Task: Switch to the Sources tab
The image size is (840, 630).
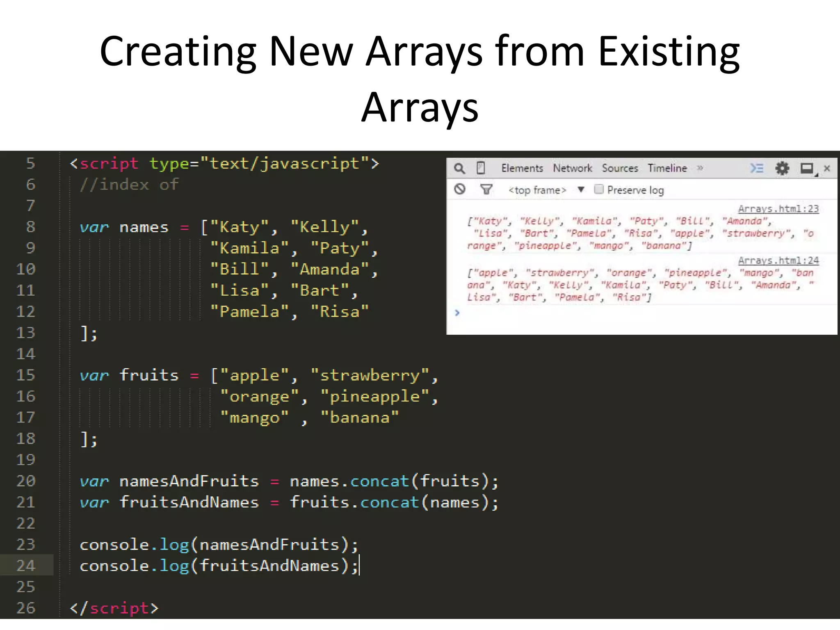Action: [x=620, y=168]
